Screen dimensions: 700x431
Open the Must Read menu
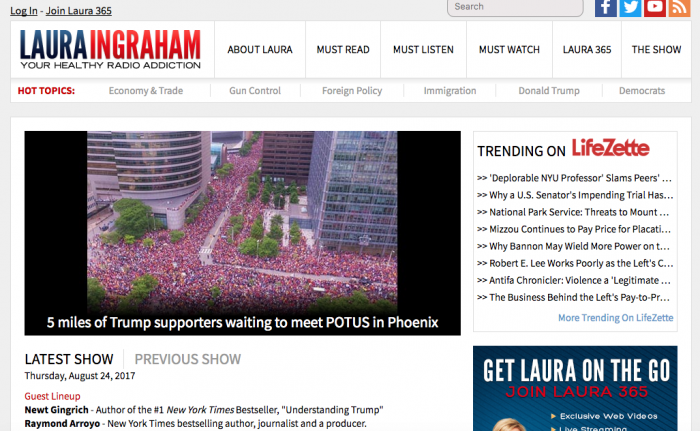click(x=343, y=50)
